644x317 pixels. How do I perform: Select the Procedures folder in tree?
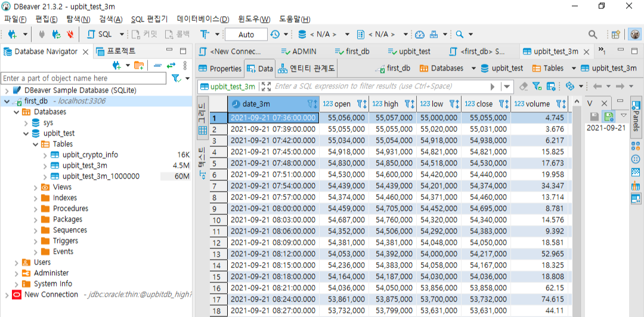coord(70,208)
